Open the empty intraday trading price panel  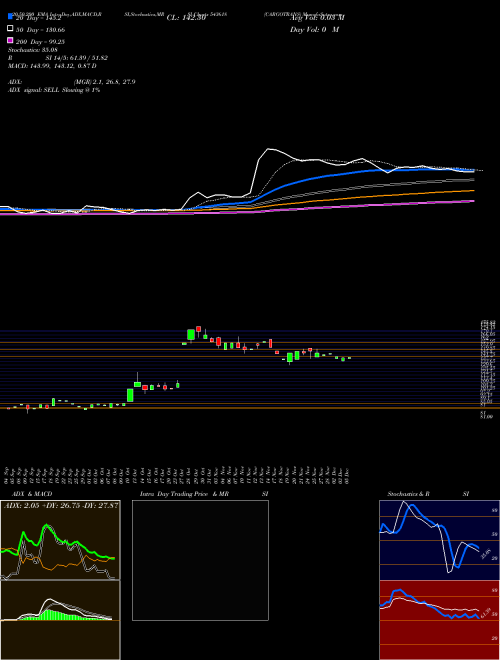point(200,560)
